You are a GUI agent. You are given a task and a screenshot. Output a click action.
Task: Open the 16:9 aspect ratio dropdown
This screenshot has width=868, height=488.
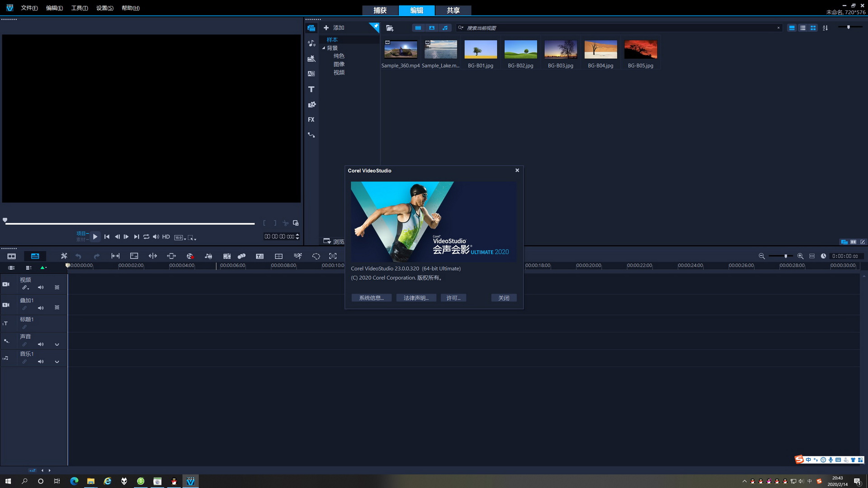click(180, 237)
